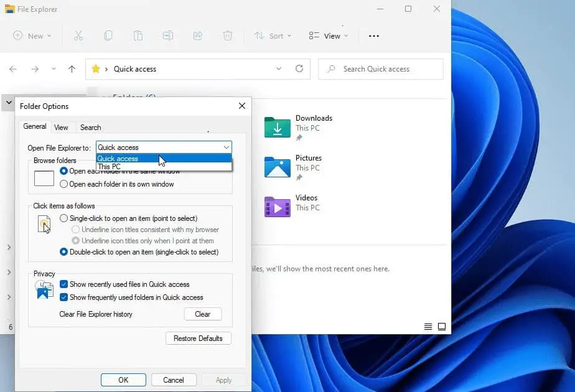Click the Delete trash can icon
Image resolution: width=575 pixels, height=392 pixels.
pos(228,35)
